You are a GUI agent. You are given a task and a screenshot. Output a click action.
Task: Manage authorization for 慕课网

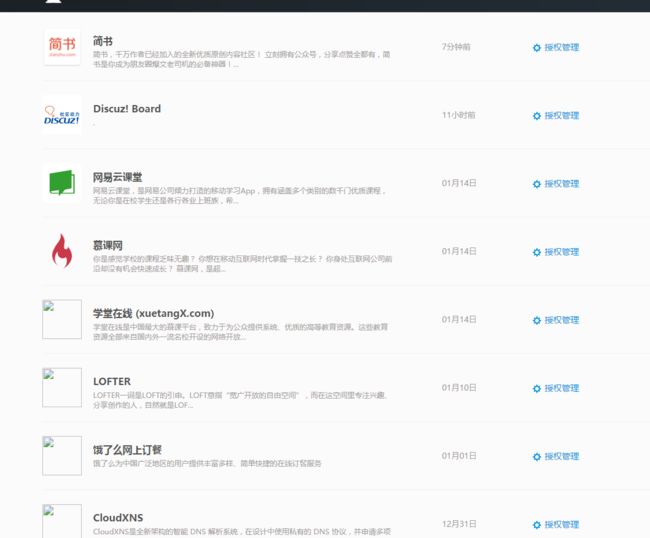coord(555,252)
